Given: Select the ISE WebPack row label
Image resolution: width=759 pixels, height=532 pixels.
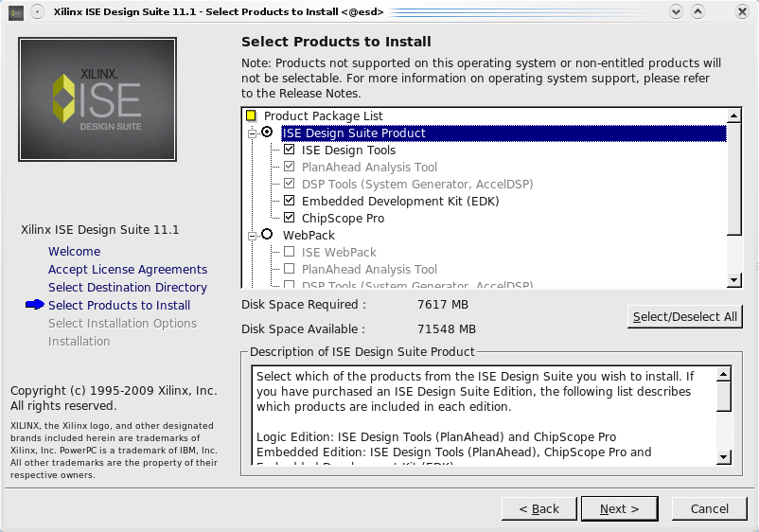Looking at the screenshot, I should [x=339, y=252].
